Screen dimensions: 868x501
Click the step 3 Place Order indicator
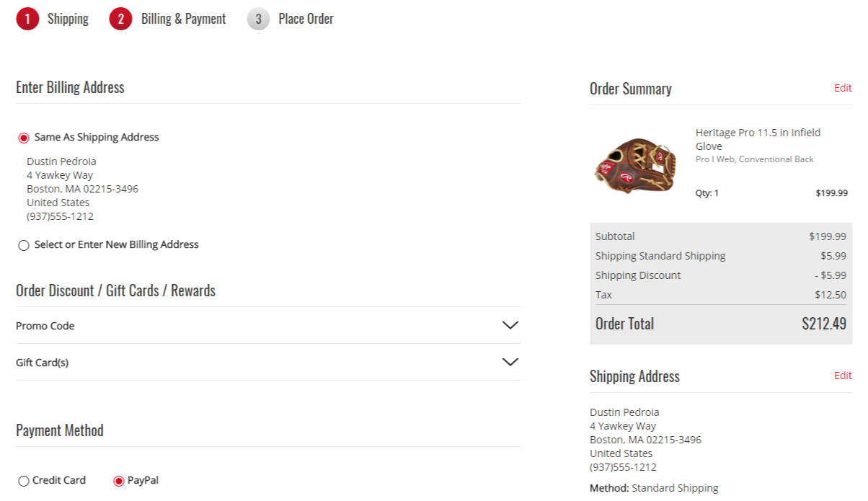(x=257, y=19)
